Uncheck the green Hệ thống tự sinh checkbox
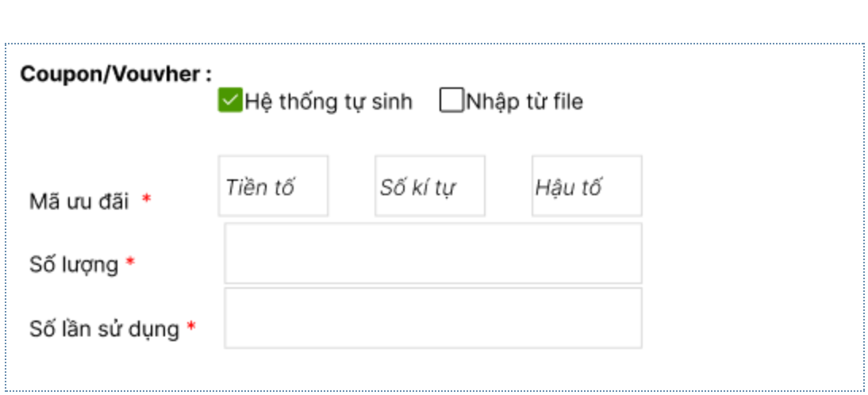This screenshot has height=395, width=868. pyautogui.click(x=230, y=102)
